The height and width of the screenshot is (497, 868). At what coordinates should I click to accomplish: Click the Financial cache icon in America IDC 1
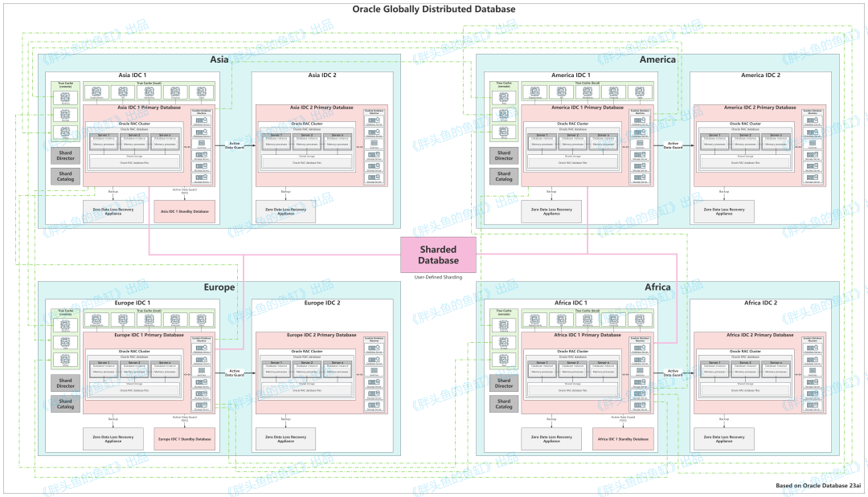[613, 92]
